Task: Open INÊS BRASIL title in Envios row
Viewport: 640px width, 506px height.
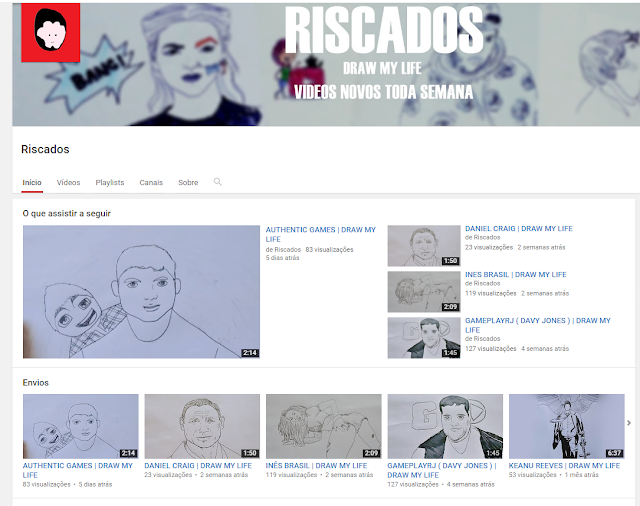Action: (316, 466)
